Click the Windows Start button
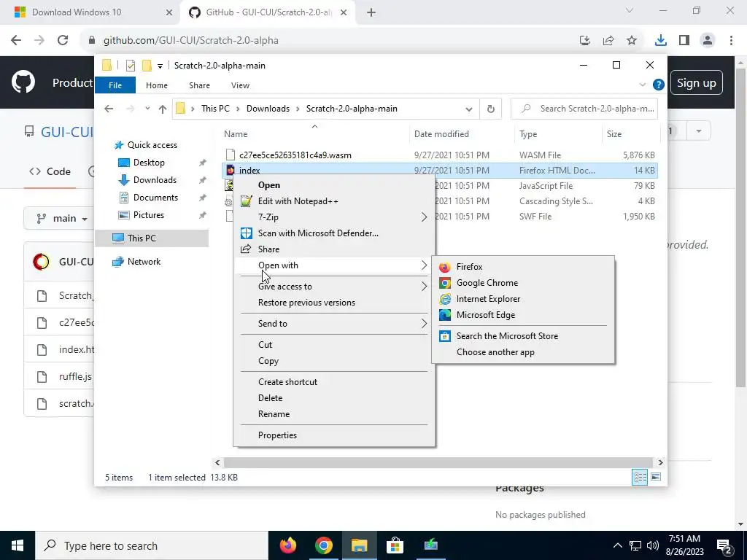This screenshot has height=560, width=747. (x=18, y=545)
